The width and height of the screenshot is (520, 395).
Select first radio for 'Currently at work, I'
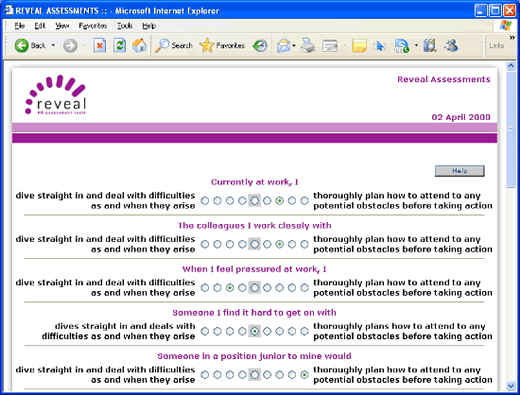tap(205, 200)
